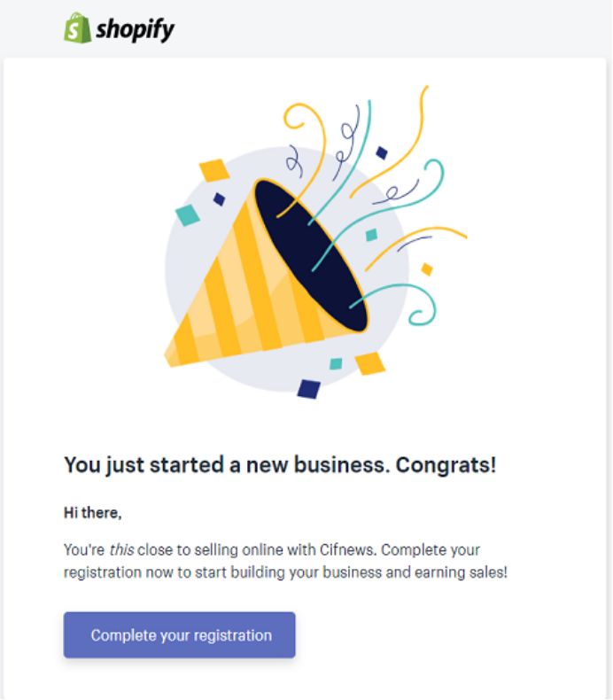Click the yellow confetti at the horn's bottom-right

[x=369, y=362]
